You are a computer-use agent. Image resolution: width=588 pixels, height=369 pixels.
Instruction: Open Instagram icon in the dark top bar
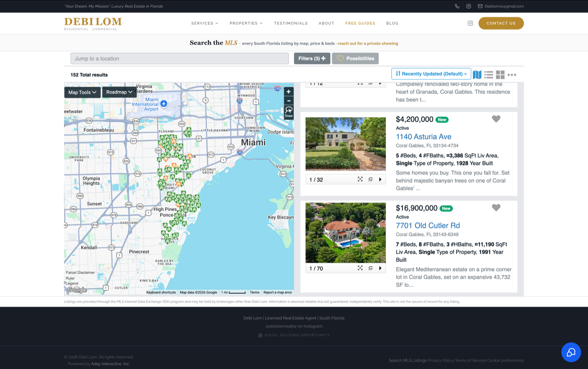468,6
